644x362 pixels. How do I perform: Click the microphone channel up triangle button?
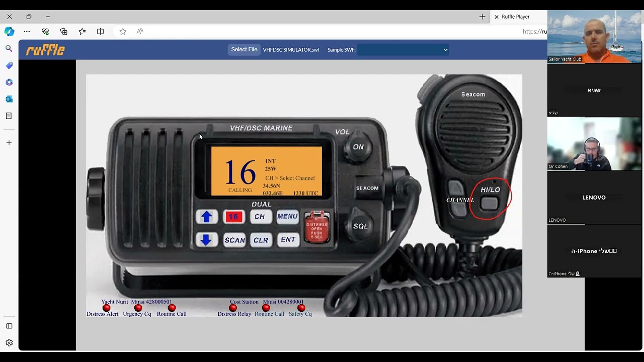[456, 189]
